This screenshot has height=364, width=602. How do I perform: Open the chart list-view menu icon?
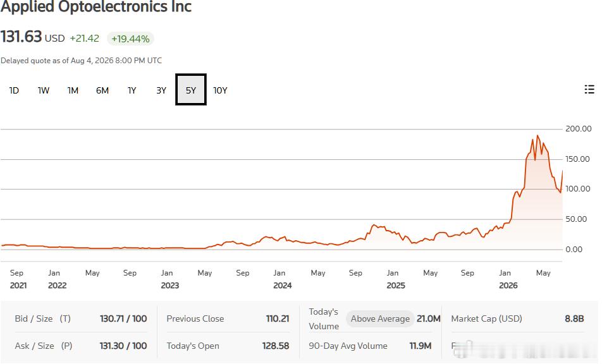(589, 89)
